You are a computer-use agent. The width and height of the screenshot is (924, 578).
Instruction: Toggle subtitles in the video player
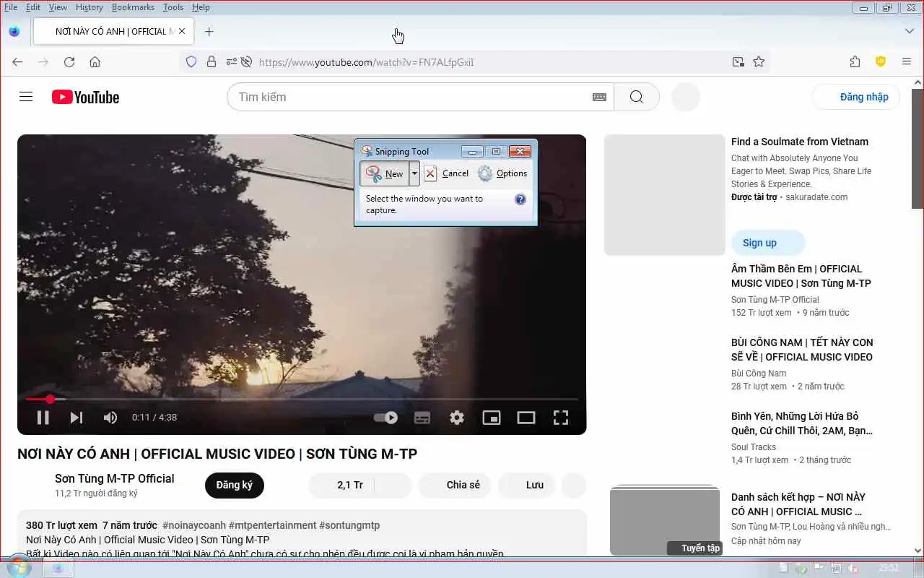pos(422,418)
